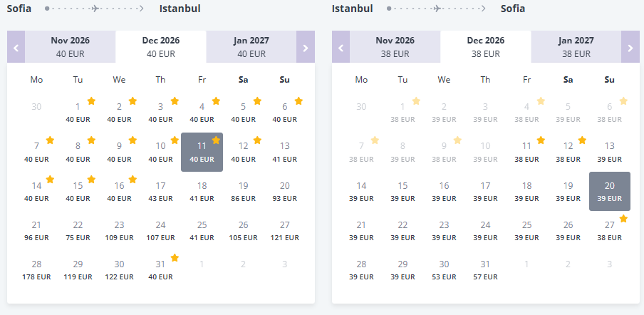Choose outbound December 29 at 119 EUR
The height and width of the screenshot is (315, 644).
click(x=78, y=270)
